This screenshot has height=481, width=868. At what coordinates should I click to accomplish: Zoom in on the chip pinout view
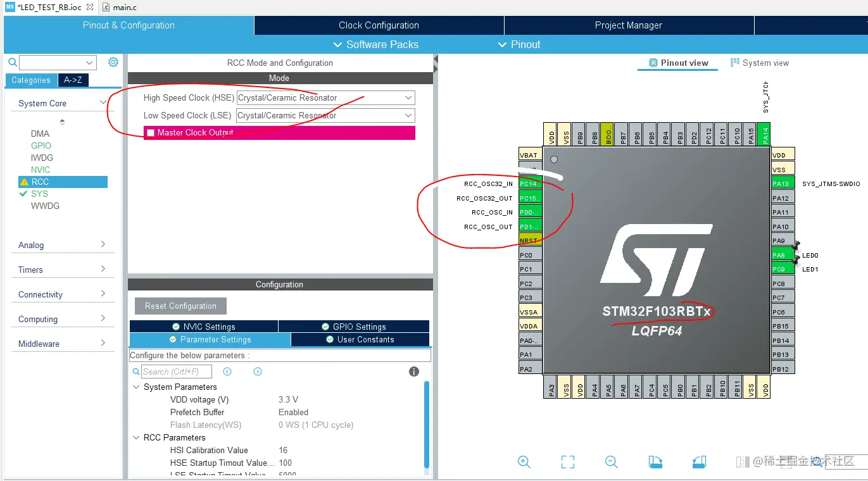point(524,462)
